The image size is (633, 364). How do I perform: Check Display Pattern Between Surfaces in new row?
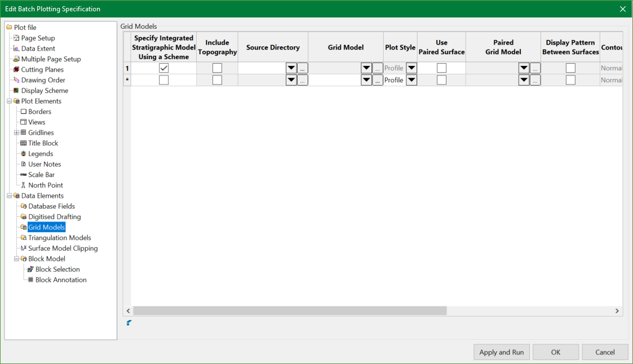(x=570, y=80)
